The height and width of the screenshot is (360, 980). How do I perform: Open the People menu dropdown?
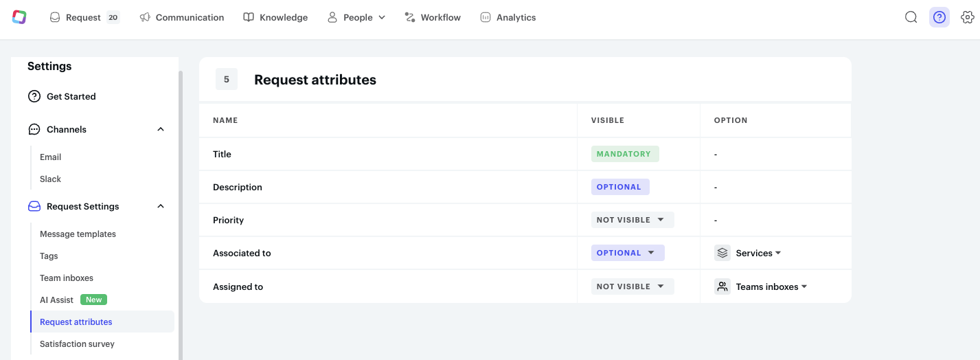pyautogui.click(x=356, y=17)
